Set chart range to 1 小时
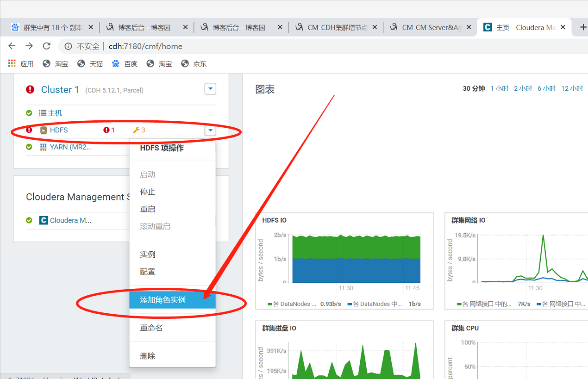This screenshot has height=379, width=588. 500,88
